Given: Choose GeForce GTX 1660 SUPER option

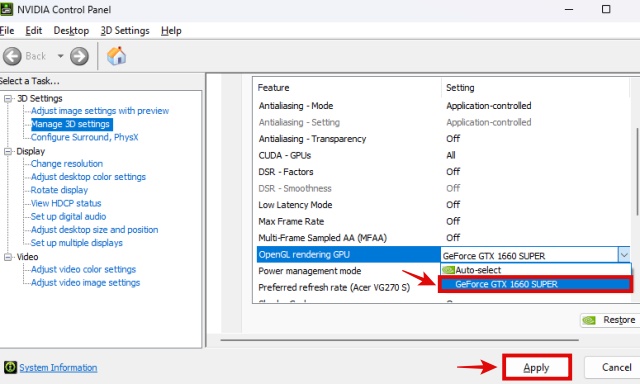Looking at the screenshot, I should [x=536, y=284].
